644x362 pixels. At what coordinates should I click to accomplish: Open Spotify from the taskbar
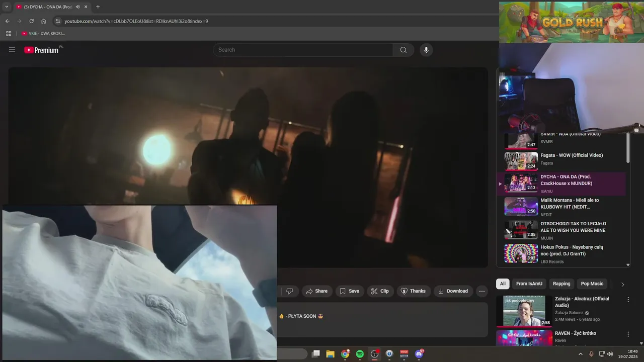point(360,354)
